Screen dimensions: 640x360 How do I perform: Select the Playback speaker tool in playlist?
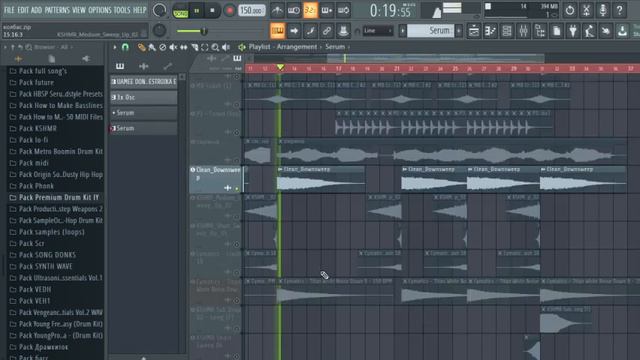[x=226, y=47]
